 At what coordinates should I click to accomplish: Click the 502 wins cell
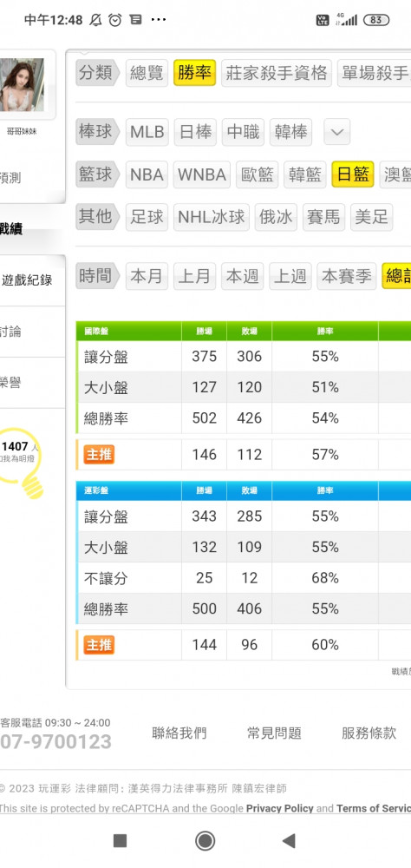pyautogui.click(x=204, y=418)
